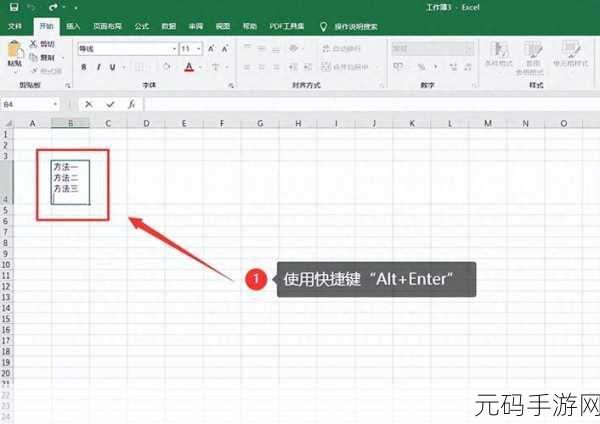Expand the Merge and Center dropdown arrow
The height and width of the screenshot is (424, 600).
pos(377,67)
